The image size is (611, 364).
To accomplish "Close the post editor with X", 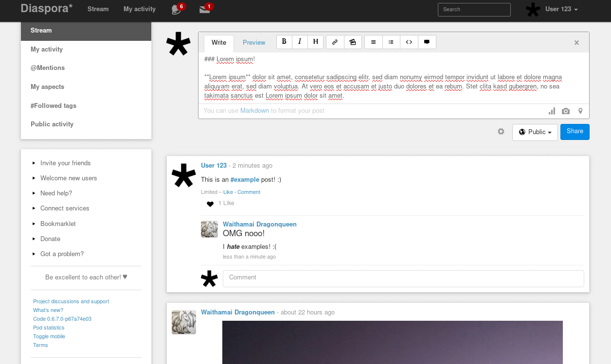I will coord(576,43).
